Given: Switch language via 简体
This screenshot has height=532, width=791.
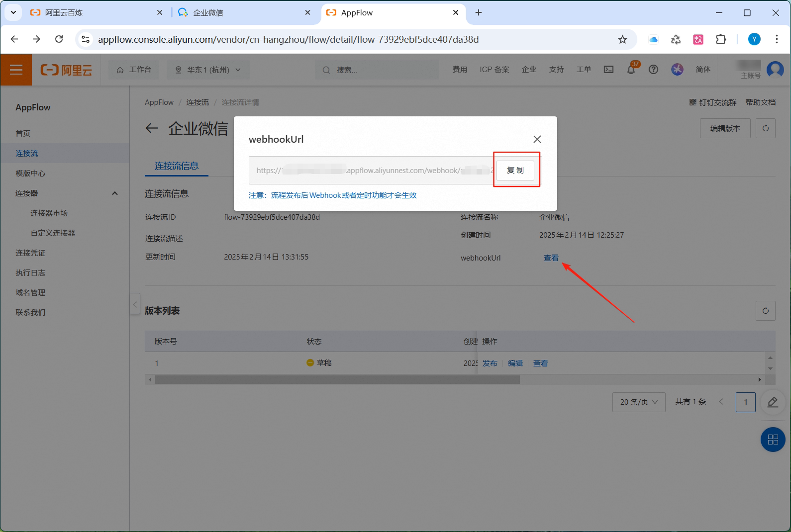Looking at the screenshot, I should point(703,70).
